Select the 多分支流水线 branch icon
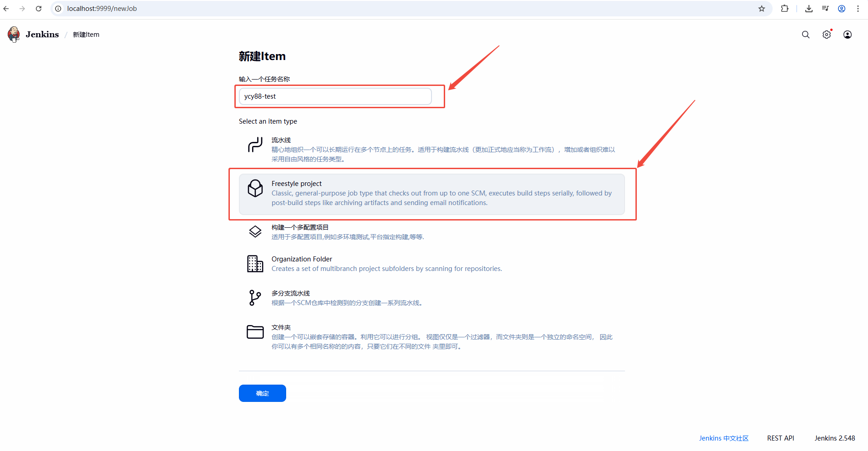868x451 pixels. [x=255, y=298]
